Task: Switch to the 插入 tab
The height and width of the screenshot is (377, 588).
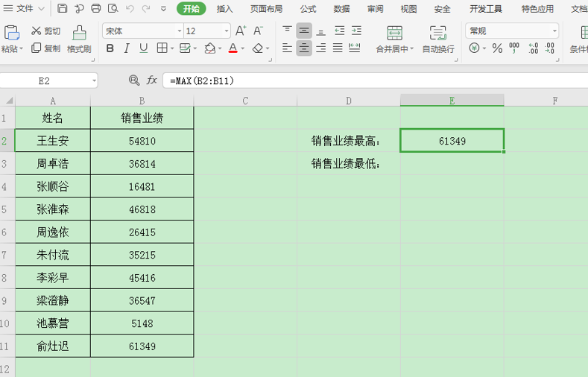Action: [224, 9]
